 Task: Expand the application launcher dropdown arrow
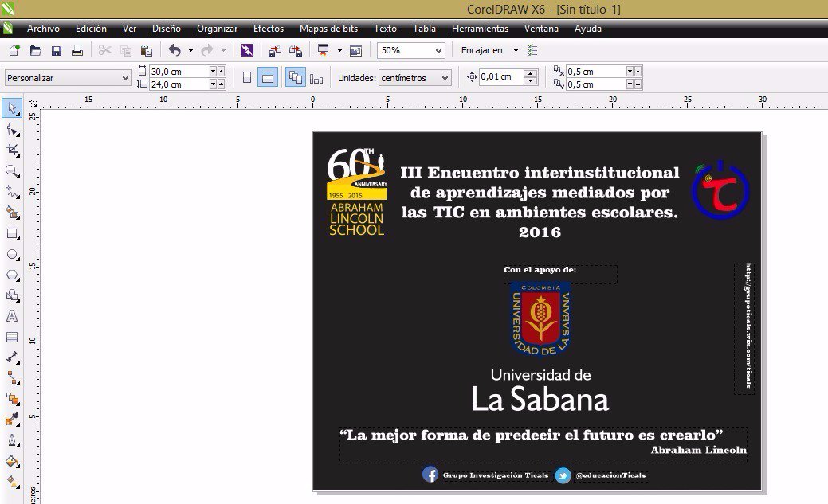tap(339, 51)
